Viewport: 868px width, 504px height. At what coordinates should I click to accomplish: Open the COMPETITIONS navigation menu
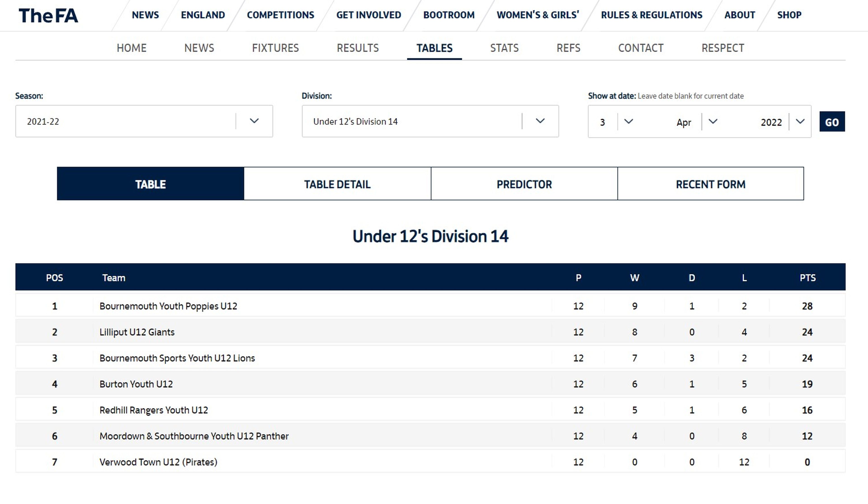280,15
